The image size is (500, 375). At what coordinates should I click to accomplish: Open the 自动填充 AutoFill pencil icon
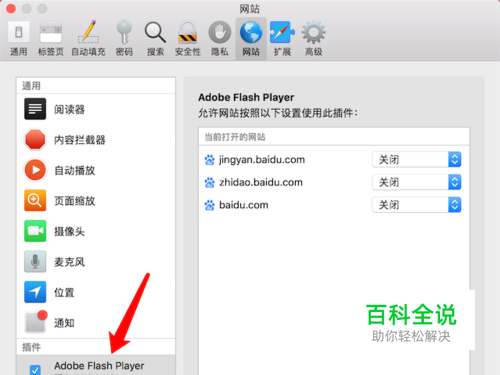pos(88,32)
